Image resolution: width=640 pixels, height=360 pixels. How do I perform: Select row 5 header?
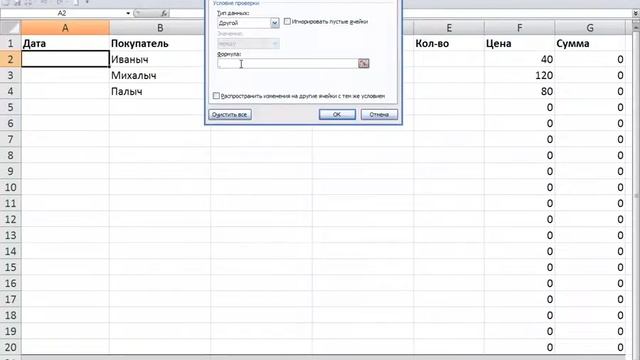click(11, 107)
